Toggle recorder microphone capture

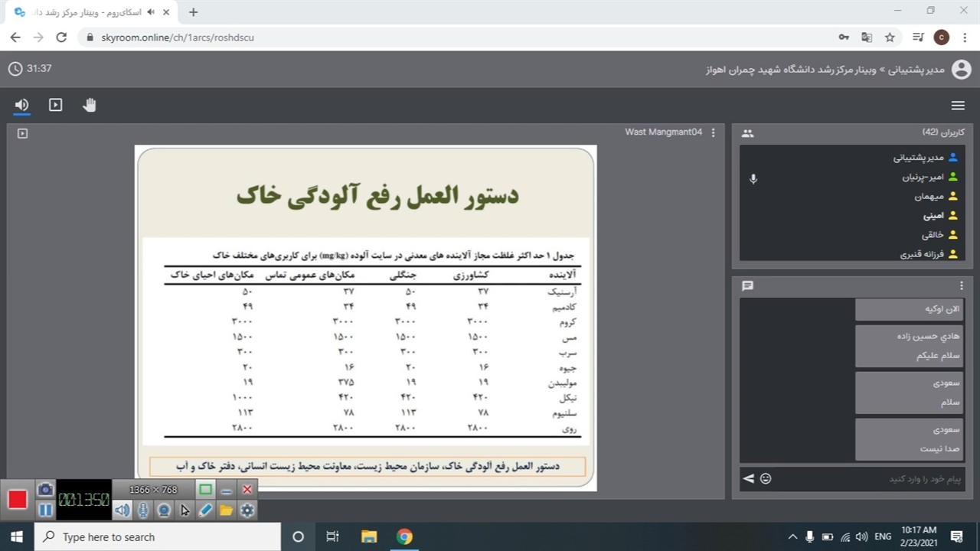[x=143, y=510]
